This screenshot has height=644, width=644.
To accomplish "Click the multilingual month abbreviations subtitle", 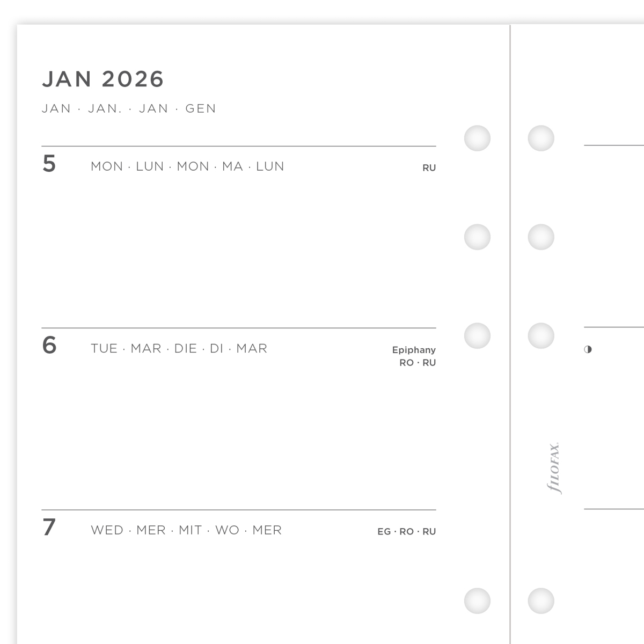I will pyautogui.click(x=129, y=108).
